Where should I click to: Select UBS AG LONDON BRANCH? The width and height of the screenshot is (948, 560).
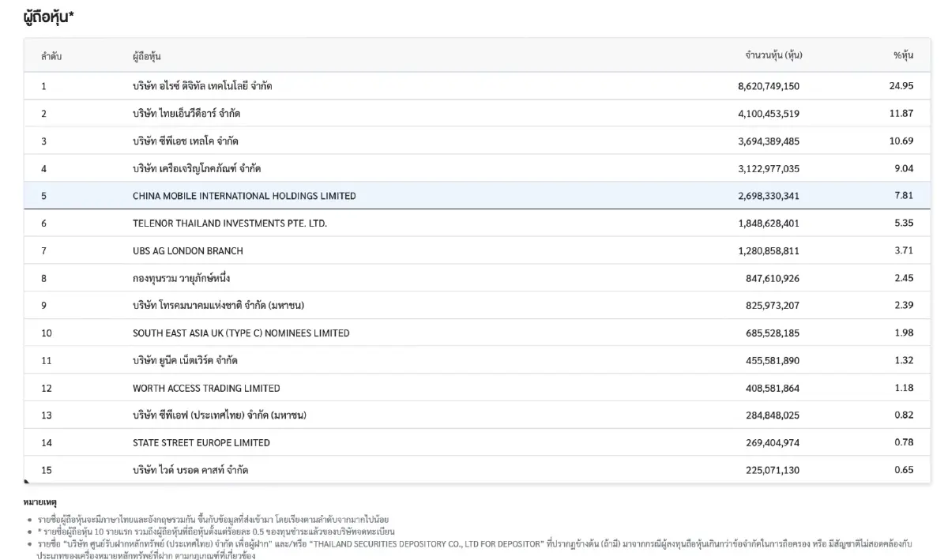pos(188,251)
